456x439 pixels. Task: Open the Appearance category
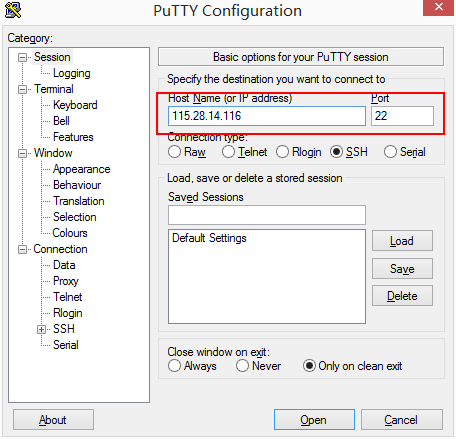tap(82, 169)
